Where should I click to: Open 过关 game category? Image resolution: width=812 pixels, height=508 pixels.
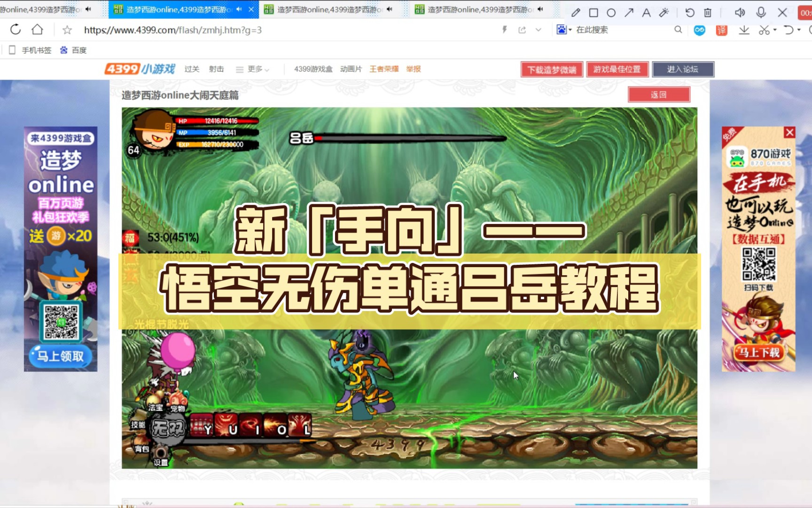pyautogui.click(x=192, y=69)
